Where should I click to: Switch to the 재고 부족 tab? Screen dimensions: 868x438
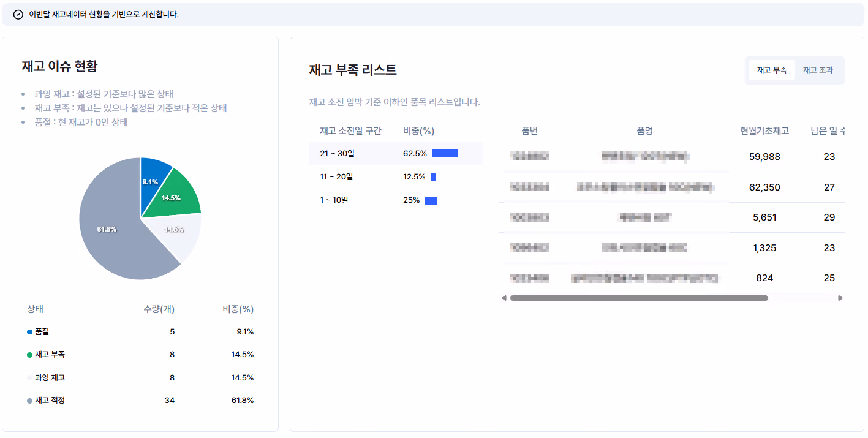pyautogui.click(x=772, y=70)
